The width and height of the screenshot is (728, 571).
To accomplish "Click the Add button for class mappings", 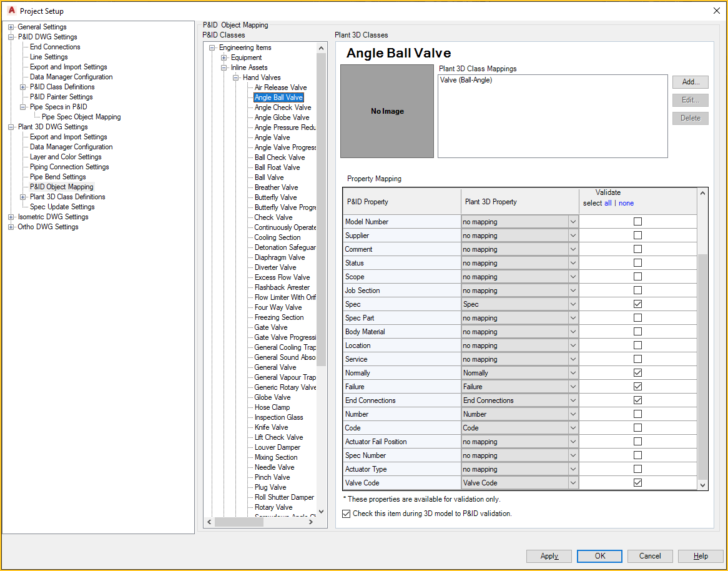I will coord(689,81).
